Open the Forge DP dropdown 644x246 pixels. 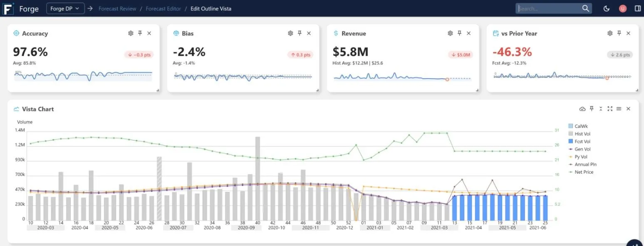66,8
